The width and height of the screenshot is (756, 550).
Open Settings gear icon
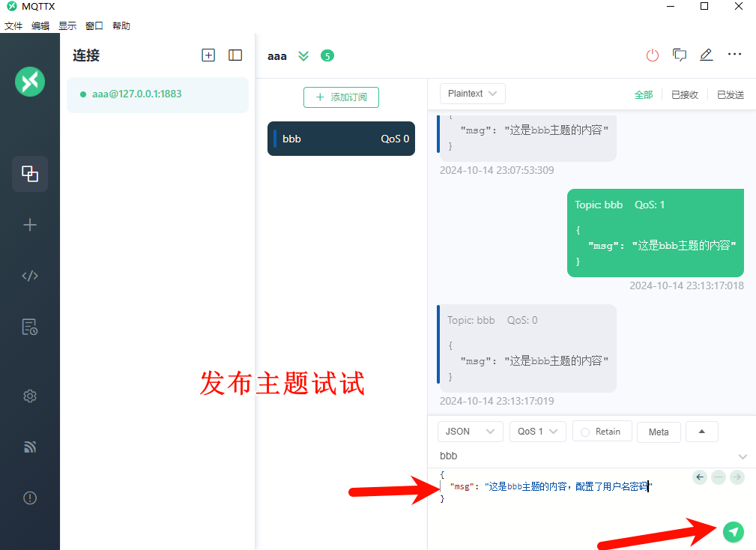(30, 396)
